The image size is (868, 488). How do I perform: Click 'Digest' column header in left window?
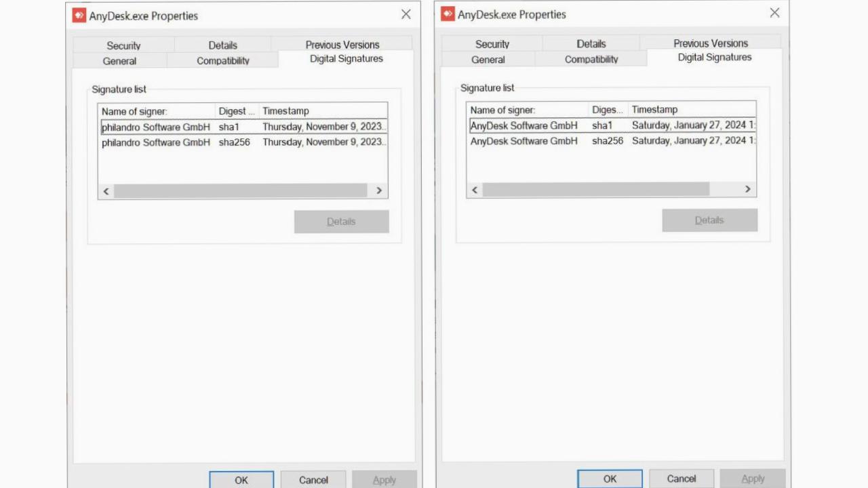237,111
